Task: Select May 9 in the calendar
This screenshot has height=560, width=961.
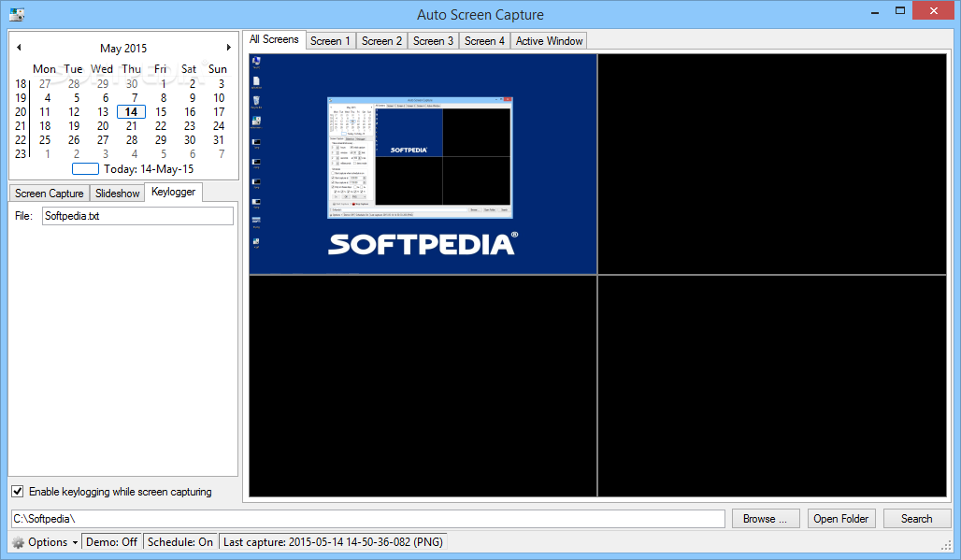Action: [x=193, y=98]
